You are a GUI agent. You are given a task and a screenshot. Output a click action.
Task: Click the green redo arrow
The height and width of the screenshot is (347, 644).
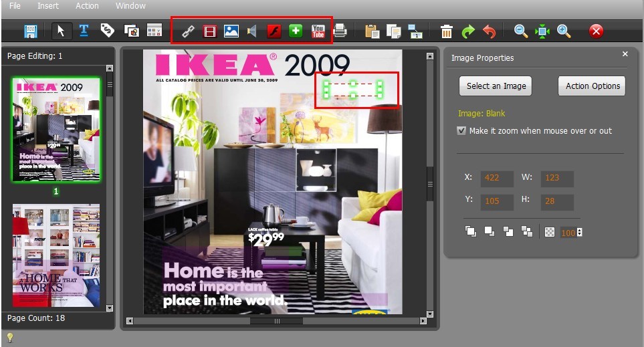pyautogui.click(x=468, y=31)
